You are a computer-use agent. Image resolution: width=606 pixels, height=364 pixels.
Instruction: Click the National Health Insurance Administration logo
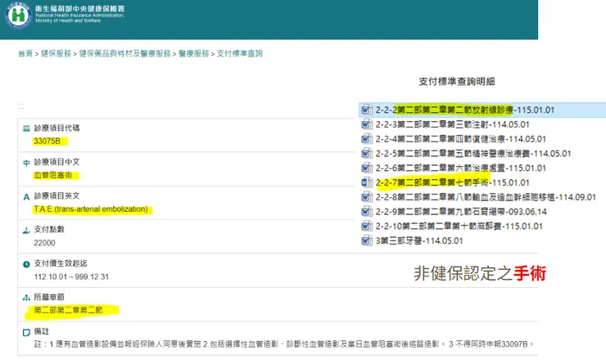click(18, 16)
